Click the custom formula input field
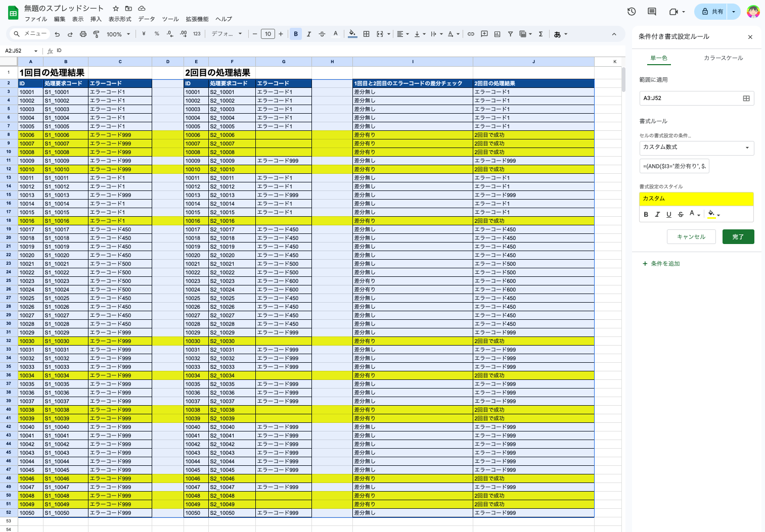765x532 pixels. (x=674, y=166)
